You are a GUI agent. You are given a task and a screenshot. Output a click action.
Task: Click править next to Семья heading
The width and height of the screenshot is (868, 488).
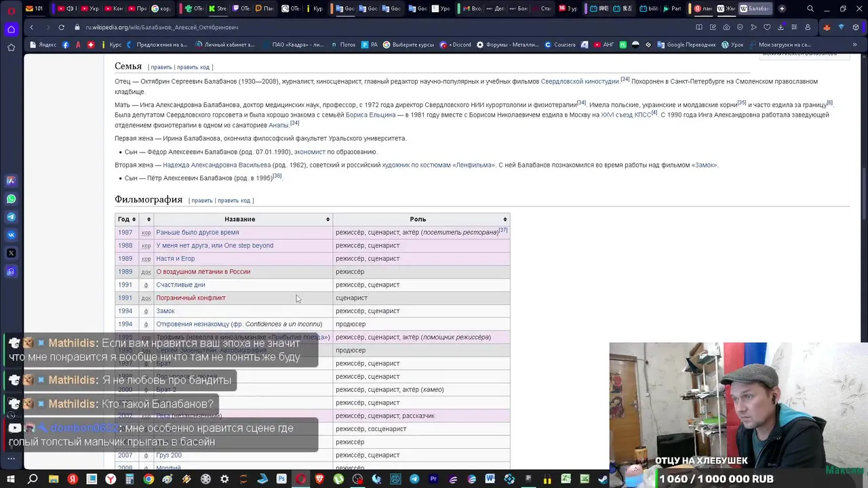161,67
